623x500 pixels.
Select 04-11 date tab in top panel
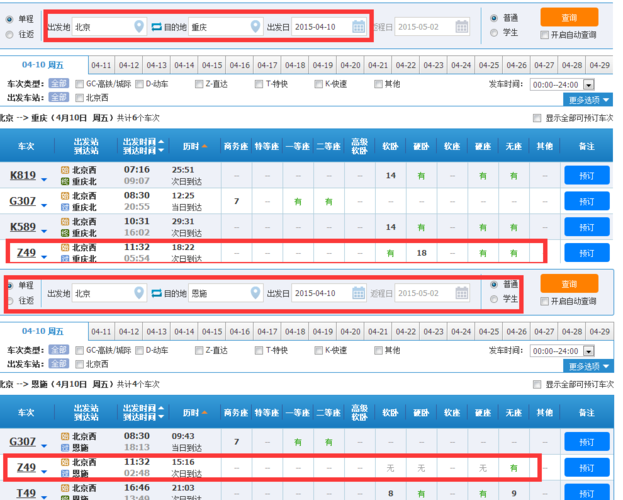point(101,65)
